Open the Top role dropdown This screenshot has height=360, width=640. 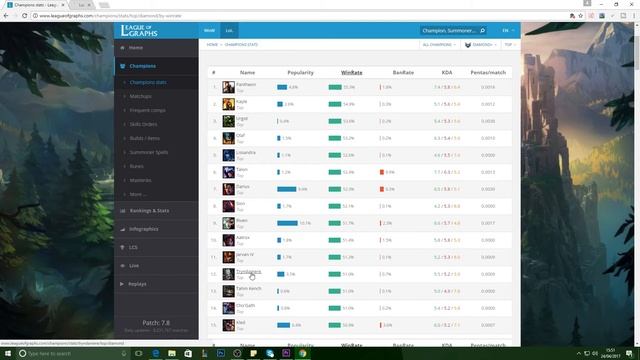(510, 45)
